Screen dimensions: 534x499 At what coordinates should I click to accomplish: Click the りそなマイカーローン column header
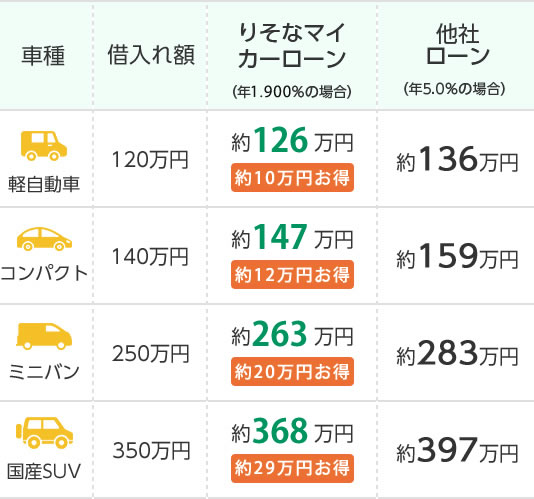(292, 46)
